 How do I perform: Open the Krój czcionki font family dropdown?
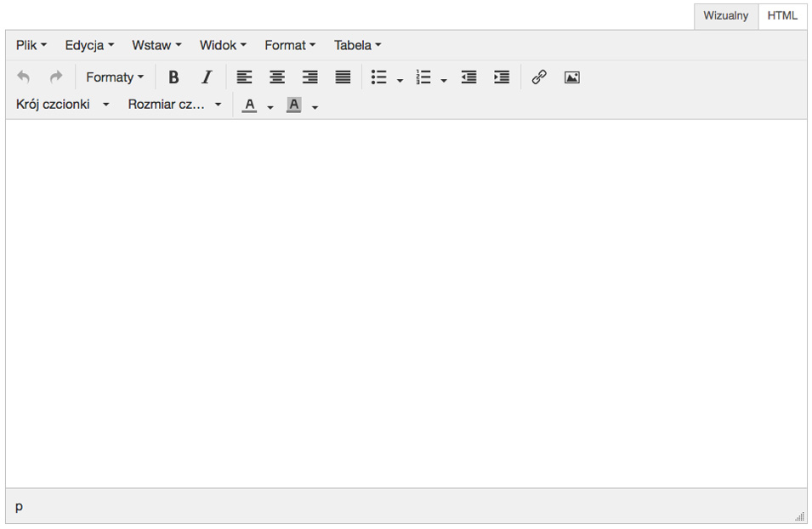coord(63,104)
